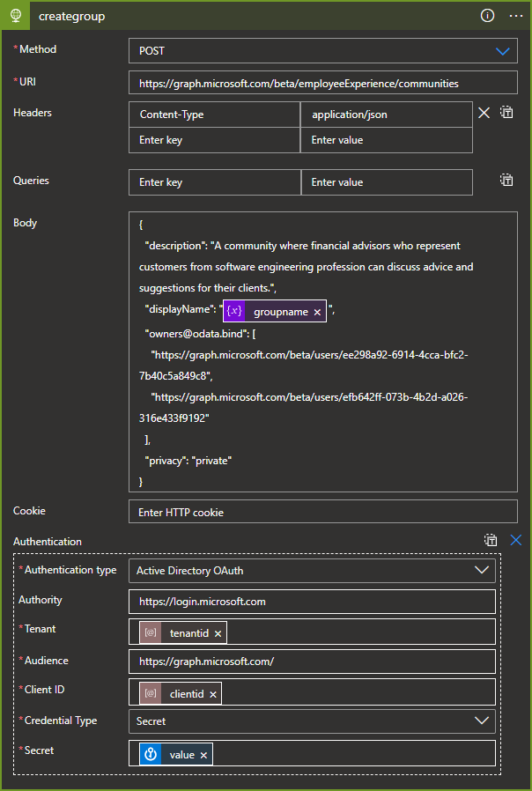Click the Audience input field
Screen dimensions: 532x791
click(x=312, y=662)
